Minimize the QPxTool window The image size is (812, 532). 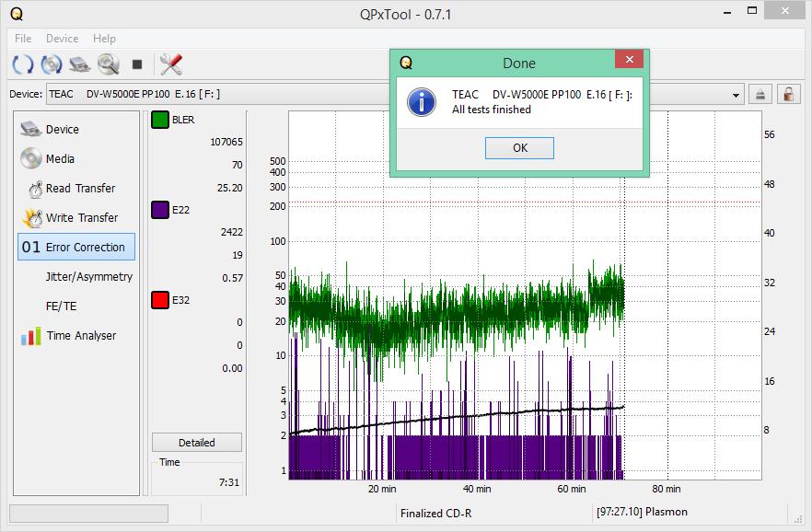coord(727,11)
